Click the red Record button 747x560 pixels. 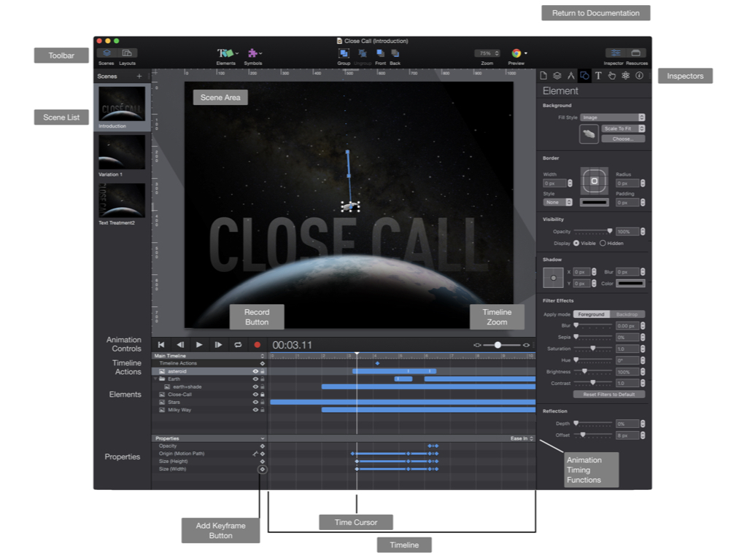point(257,345)
